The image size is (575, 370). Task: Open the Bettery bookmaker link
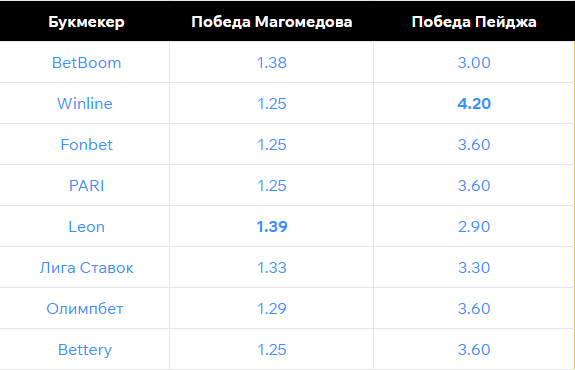(85, 350)
